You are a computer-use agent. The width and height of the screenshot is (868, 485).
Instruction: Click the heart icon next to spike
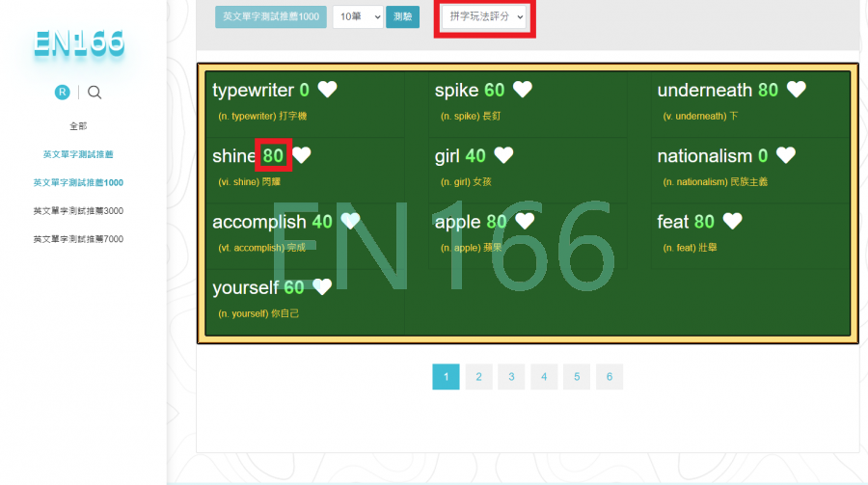pyautogui.click(x=523, y=89)
